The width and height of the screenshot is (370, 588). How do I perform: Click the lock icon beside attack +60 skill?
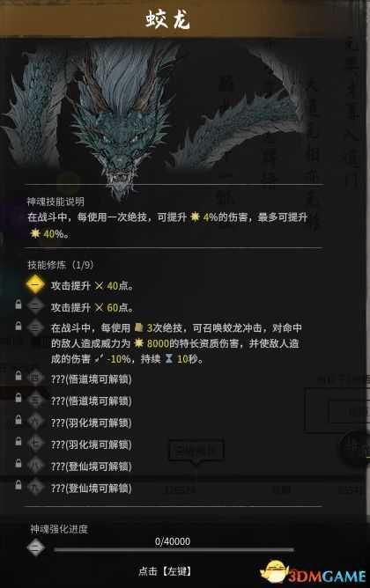click(18, 305)
